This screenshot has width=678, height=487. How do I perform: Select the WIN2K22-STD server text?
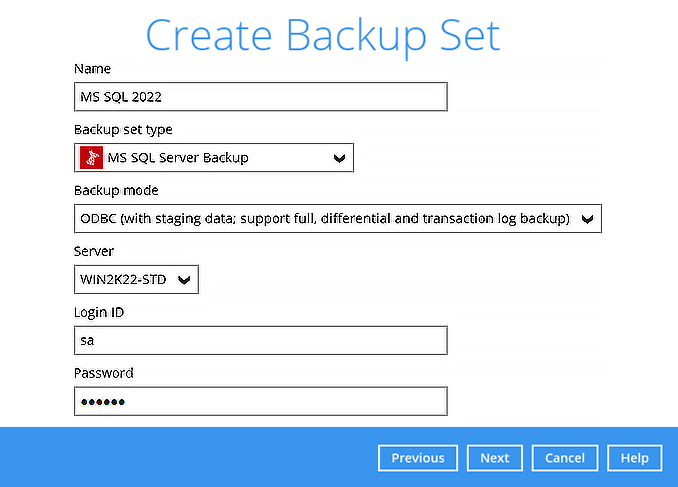(123, 280)
